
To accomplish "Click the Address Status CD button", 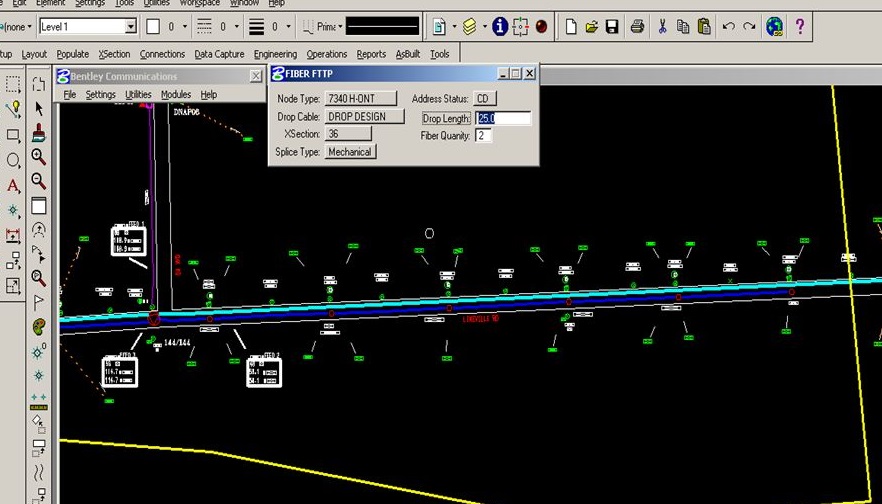I will click(484, 98).
